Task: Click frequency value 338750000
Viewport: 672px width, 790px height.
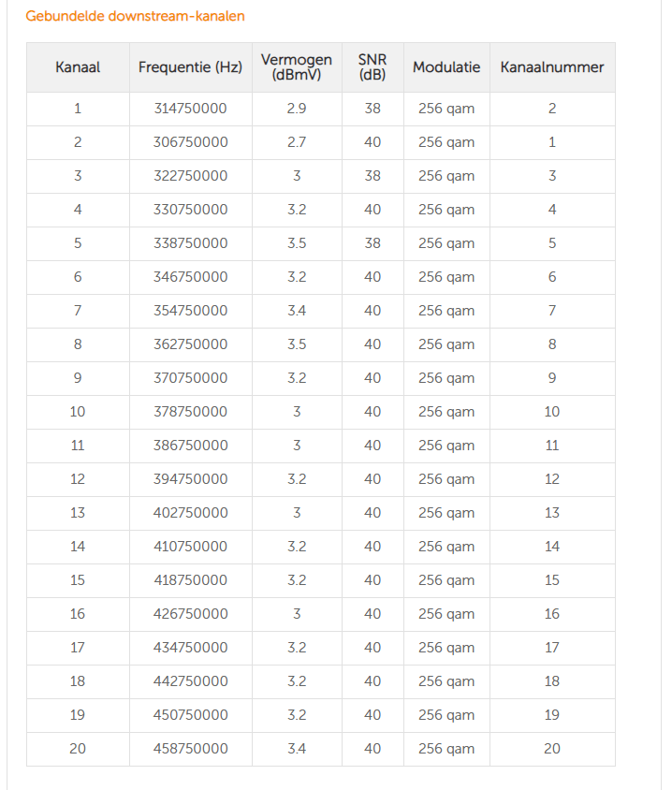Action: 190,243
